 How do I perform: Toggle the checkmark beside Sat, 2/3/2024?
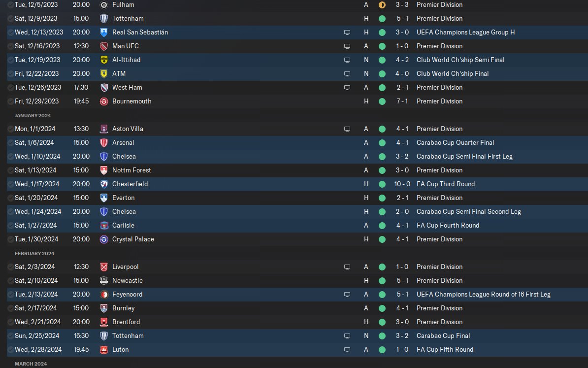(10, 267)
